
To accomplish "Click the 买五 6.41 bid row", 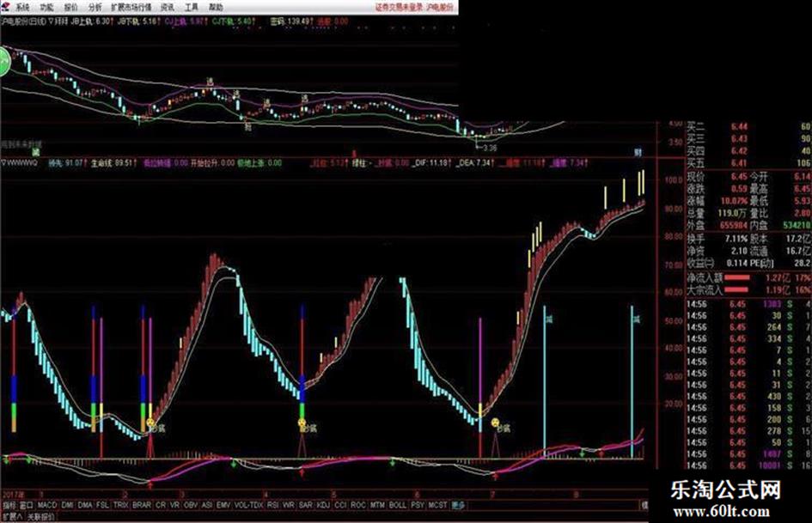I will 748,162.
